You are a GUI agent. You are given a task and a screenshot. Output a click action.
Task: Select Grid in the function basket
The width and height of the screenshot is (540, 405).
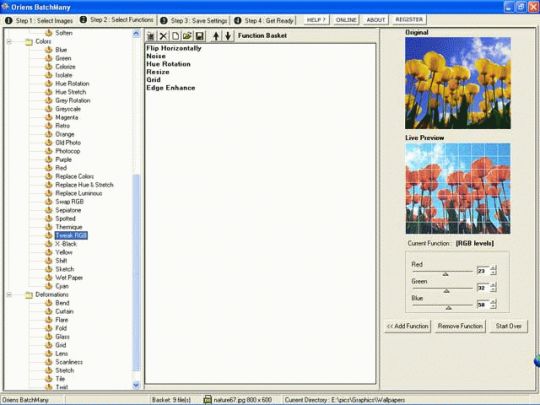click(x=153, y=80)
